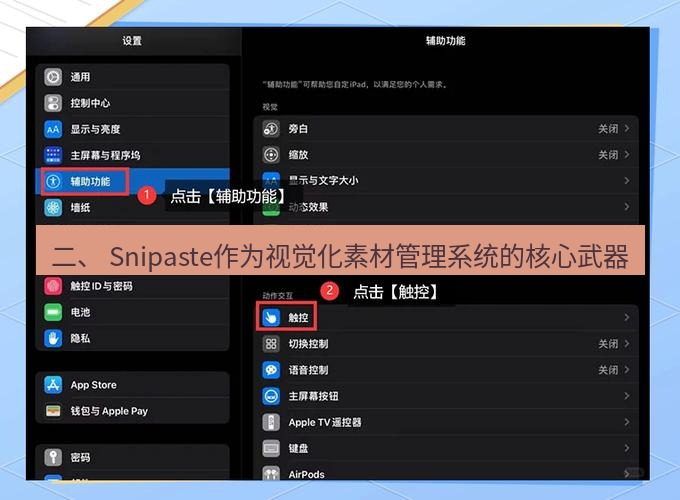Viewport: 680px width, 500px height.
Task: Click the 显示与文字大小 label
Action: [324, 180]
